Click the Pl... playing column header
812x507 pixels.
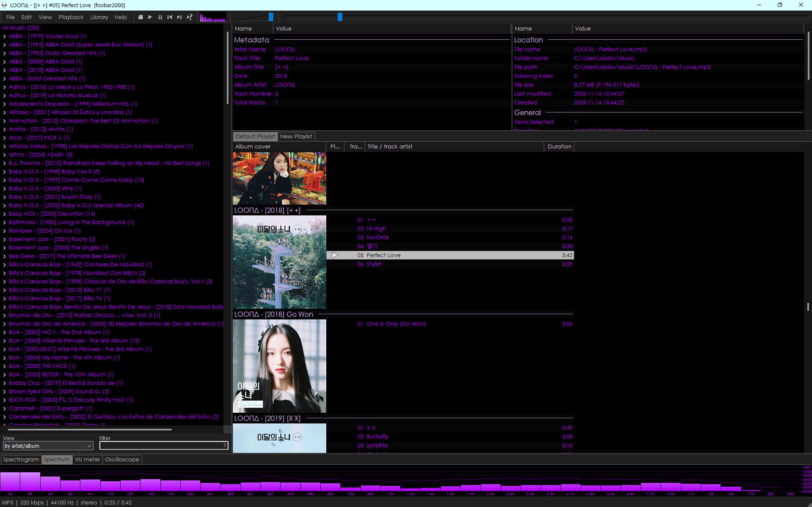(x=335, y=147)
